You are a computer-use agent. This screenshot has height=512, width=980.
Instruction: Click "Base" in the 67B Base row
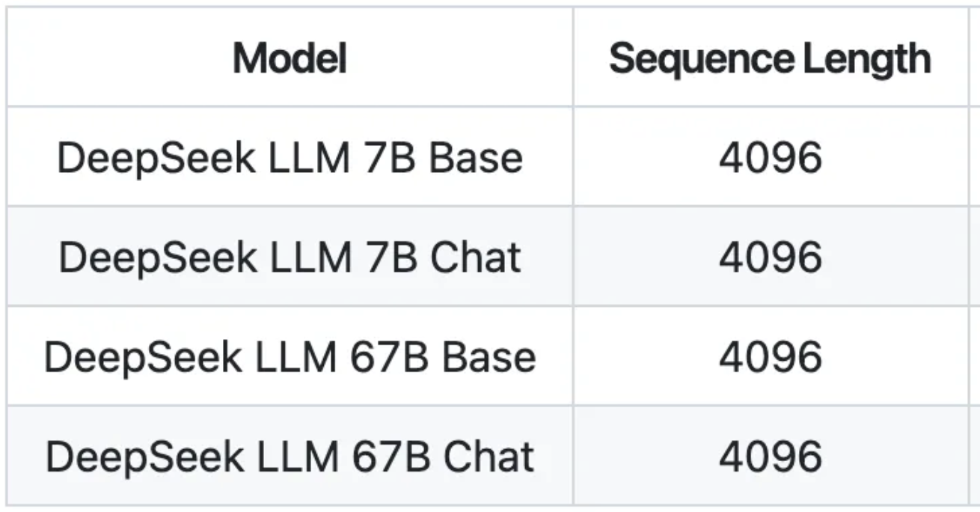(x=489, y=357)
